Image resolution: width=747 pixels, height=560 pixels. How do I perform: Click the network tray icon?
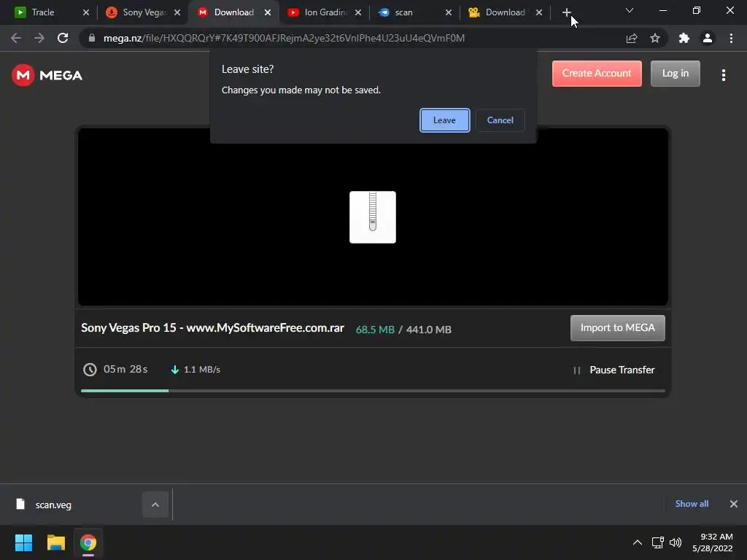tap(658, 542)
